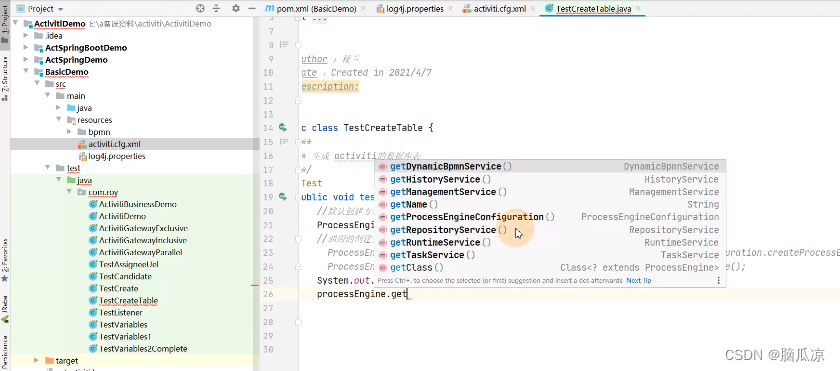Open the Structure tool window tab

point(5,79)
